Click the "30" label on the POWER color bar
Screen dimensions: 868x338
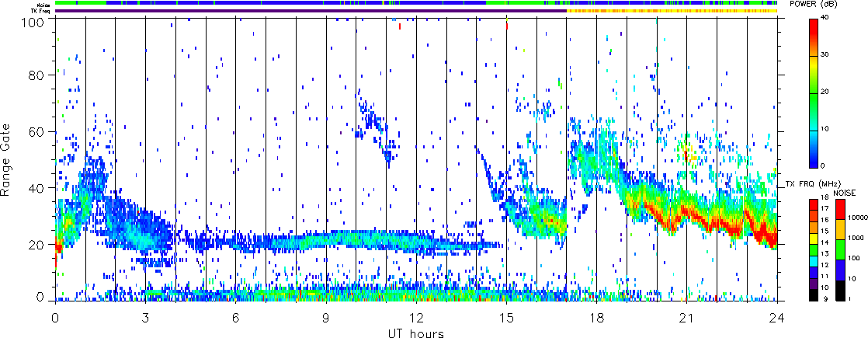(x=825, y=54)
